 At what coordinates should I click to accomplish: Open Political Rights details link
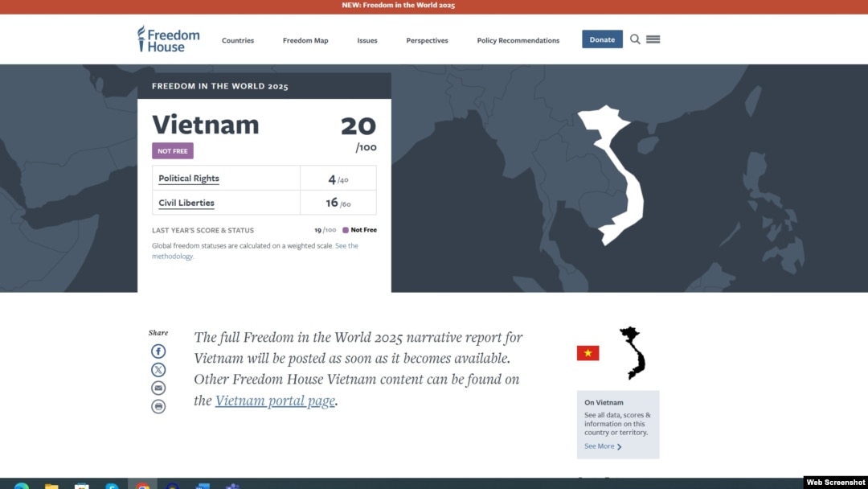click(189, 179)
